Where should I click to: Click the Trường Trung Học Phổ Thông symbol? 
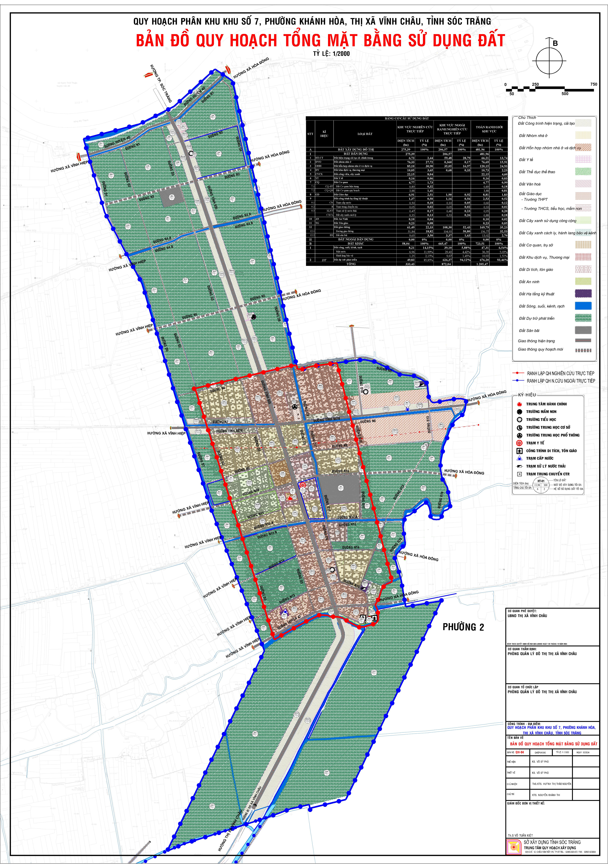point(519,435)
